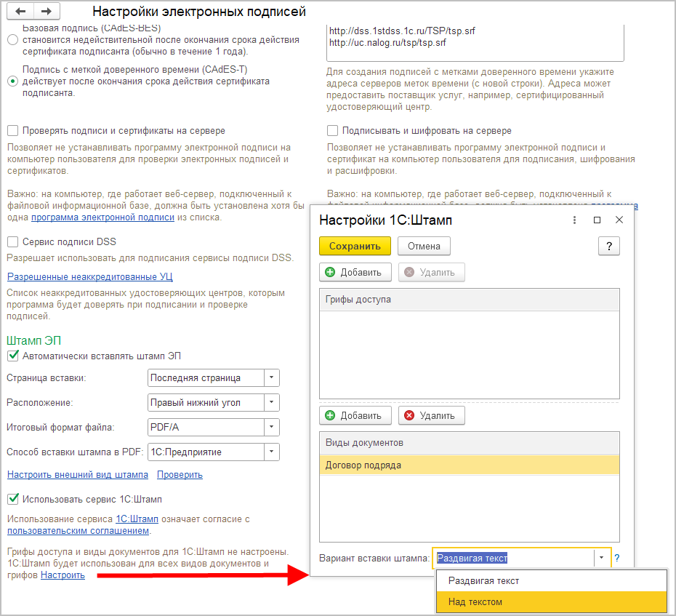This screenshot has width=676, height=616.
Task: Open help with the ? button
Action: pos(608,247)
